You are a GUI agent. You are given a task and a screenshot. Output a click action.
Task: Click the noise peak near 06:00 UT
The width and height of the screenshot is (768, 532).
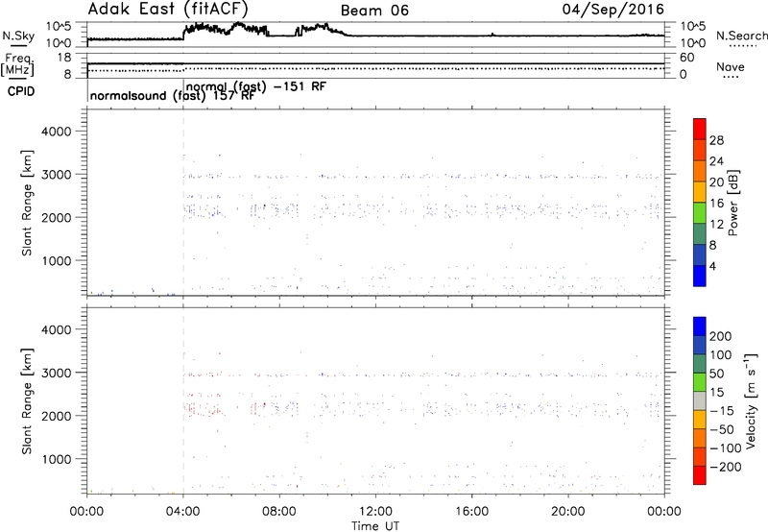click(x=239, y=23)
